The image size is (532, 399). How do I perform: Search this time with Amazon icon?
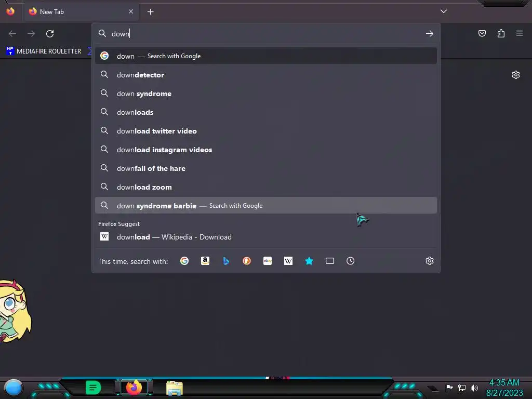(205, 261)
